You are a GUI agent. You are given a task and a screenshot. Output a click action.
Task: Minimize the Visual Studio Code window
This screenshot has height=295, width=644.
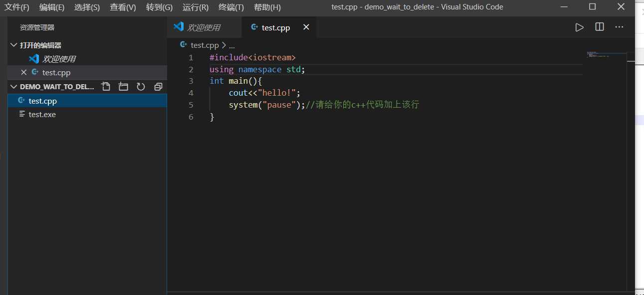coord(564,6)
